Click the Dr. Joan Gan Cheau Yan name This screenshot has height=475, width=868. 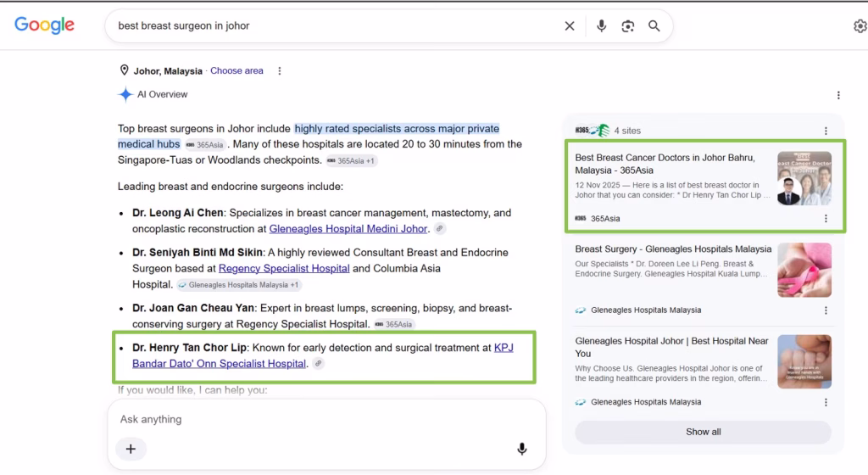click(x=193, y=309)
